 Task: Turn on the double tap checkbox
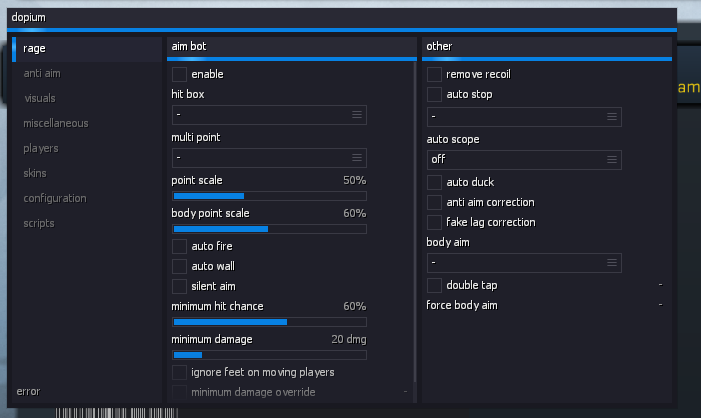click(x=435, y=285)
